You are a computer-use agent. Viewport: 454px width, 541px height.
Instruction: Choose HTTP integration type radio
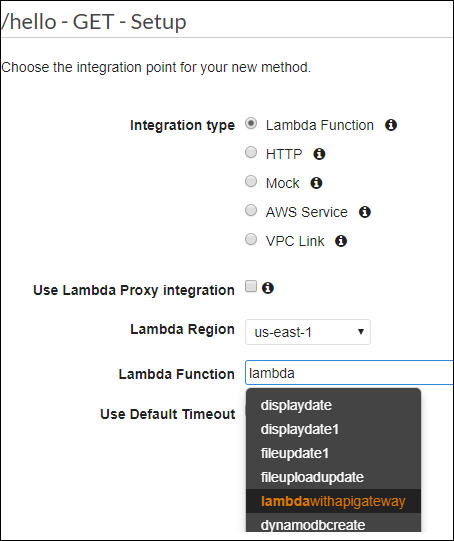[x=251, y=152]
